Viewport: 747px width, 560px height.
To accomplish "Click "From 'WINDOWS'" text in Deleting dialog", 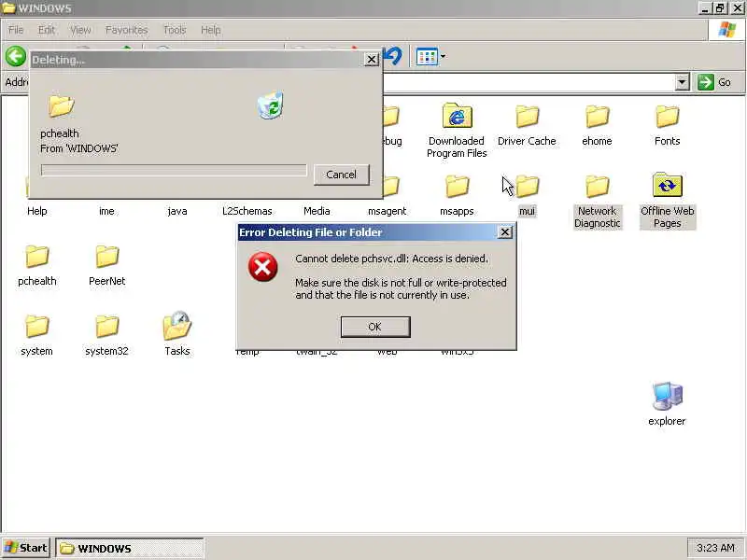I will tap(79, 148).
